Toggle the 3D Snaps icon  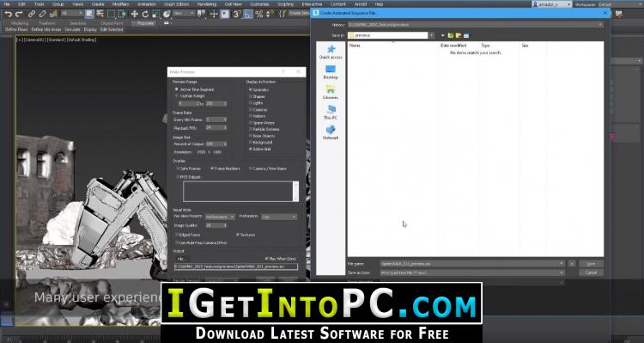[x=237, y=14]
